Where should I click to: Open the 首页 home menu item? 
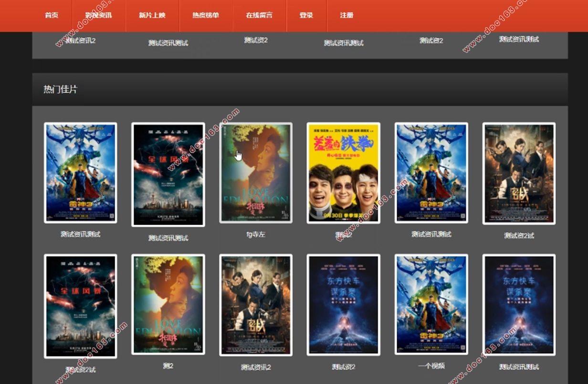(x=52, y=15)
